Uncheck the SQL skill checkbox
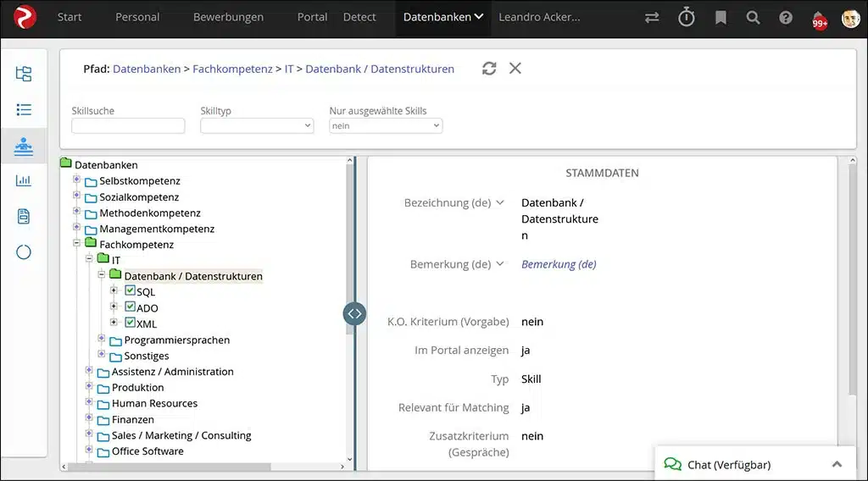 (130, 290)
